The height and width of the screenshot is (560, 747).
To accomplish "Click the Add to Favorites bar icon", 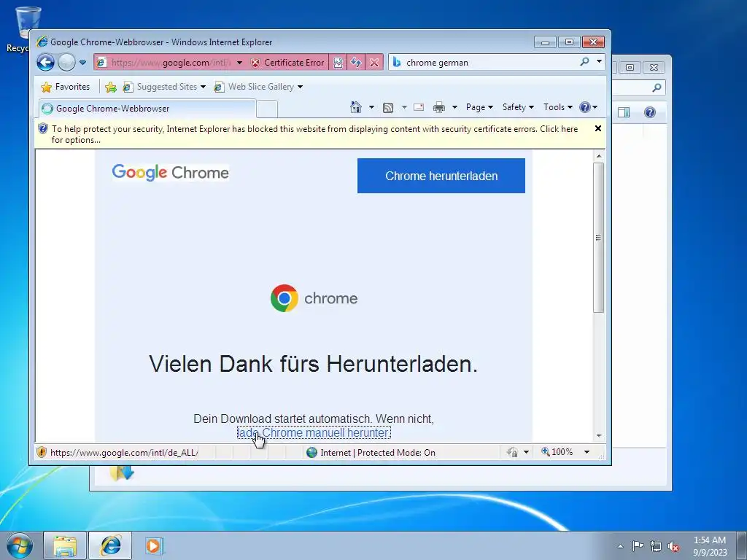I will [x=111, y=87].
